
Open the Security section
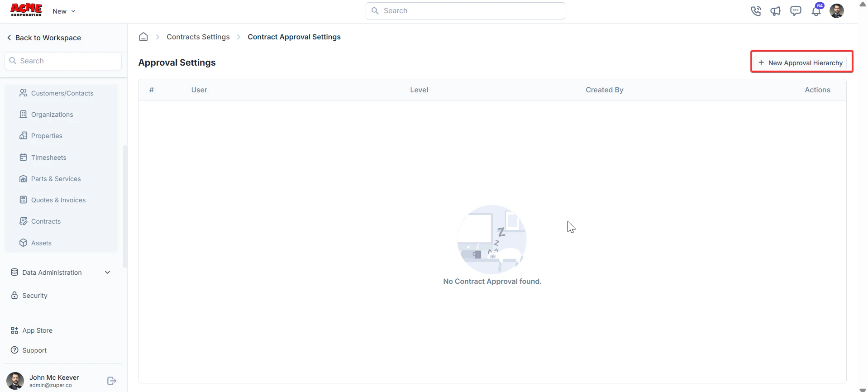29,296
